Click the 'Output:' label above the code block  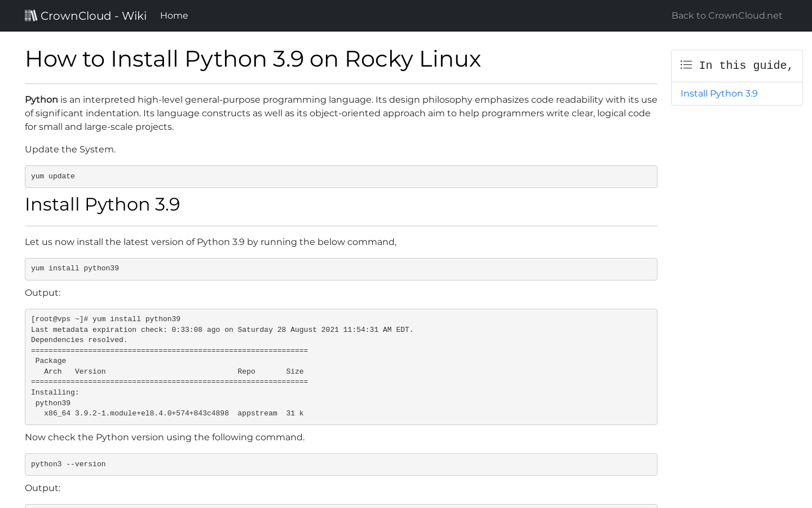click(x=42, y=292)
